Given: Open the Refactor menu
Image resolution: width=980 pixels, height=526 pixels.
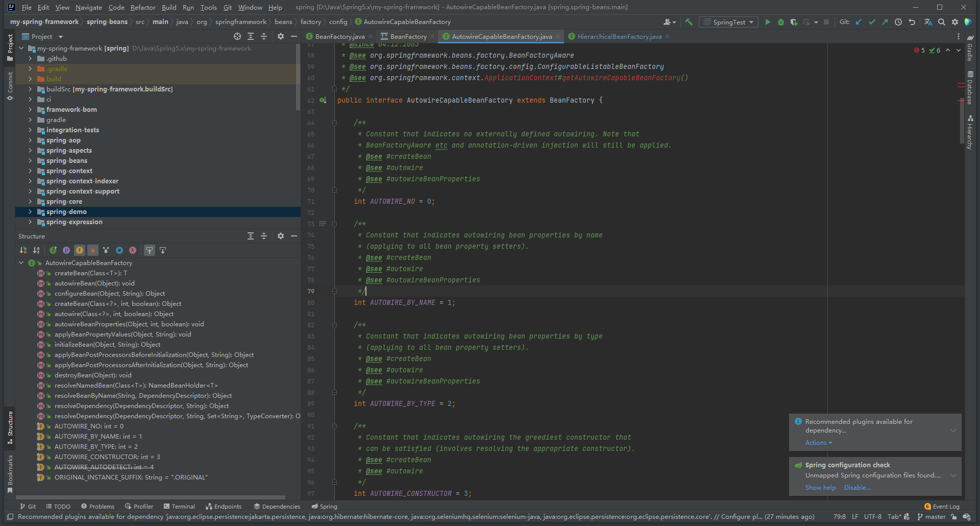Looking at the screenshot, I should (x=143, y=7).
